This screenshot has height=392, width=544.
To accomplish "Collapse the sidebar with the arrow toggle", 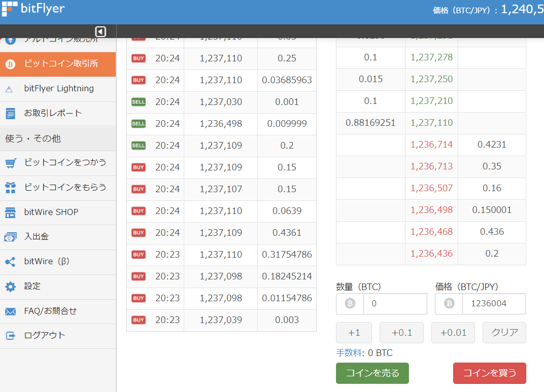I will (x=100, y=31).
